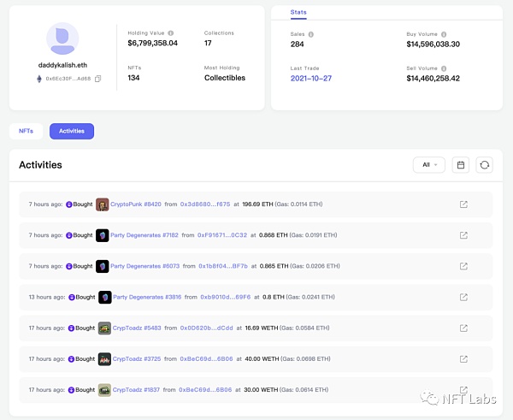Click the CrypToadz #1837 thumbnail

click(103, 389)
